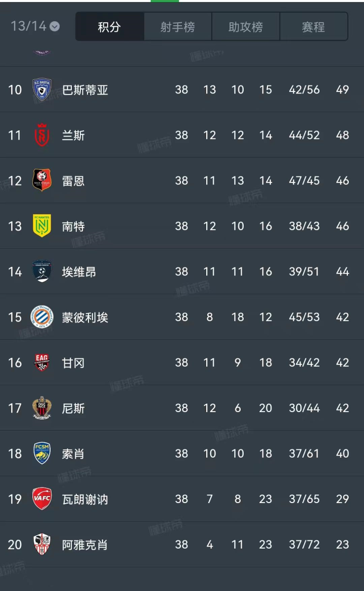Click the Valenciennes VAFC logo
The image size is (364, 591).
(x=42, y=499)
